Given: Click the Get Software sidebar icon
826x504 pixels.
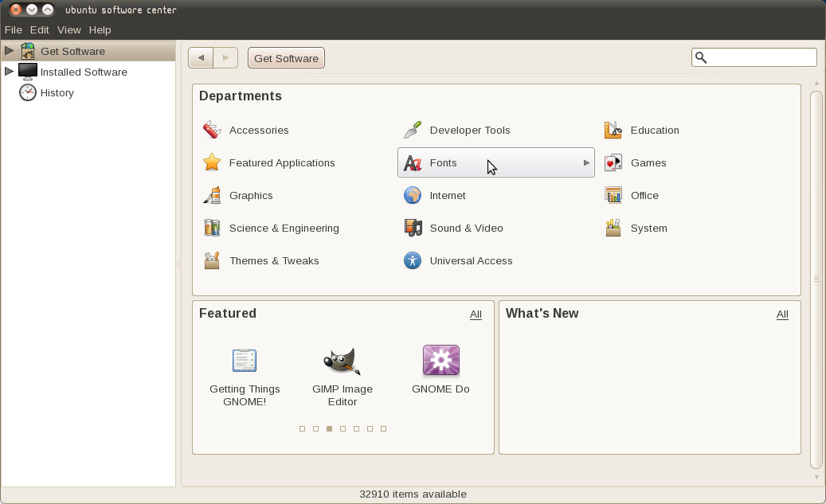Looking at the screenshot, I should (x=28, y=51).
